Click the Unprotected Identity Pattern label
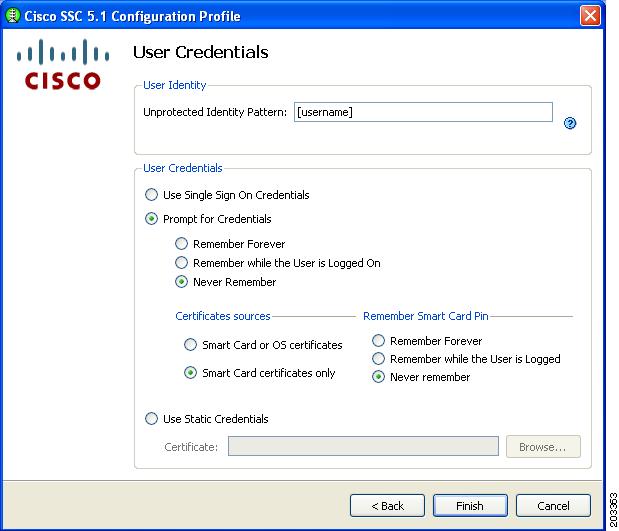 pyautogui.click(x=215, y=112)
